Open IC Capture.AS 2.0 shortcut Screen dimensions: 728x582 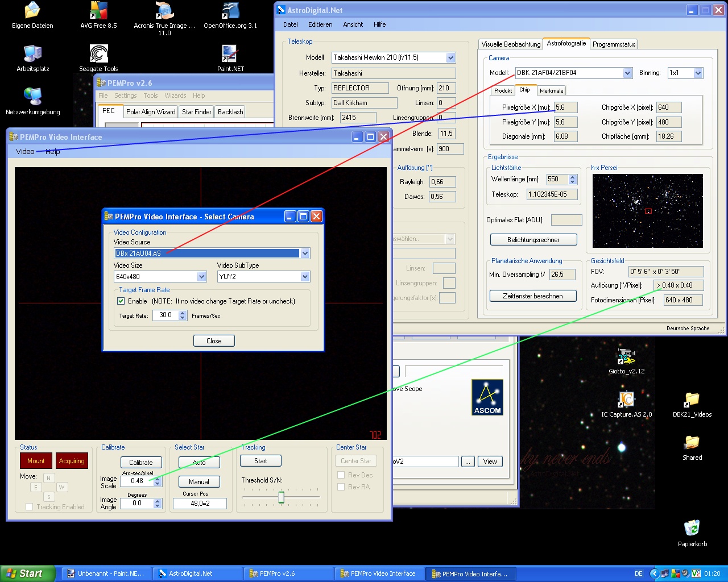click(626, 404)
